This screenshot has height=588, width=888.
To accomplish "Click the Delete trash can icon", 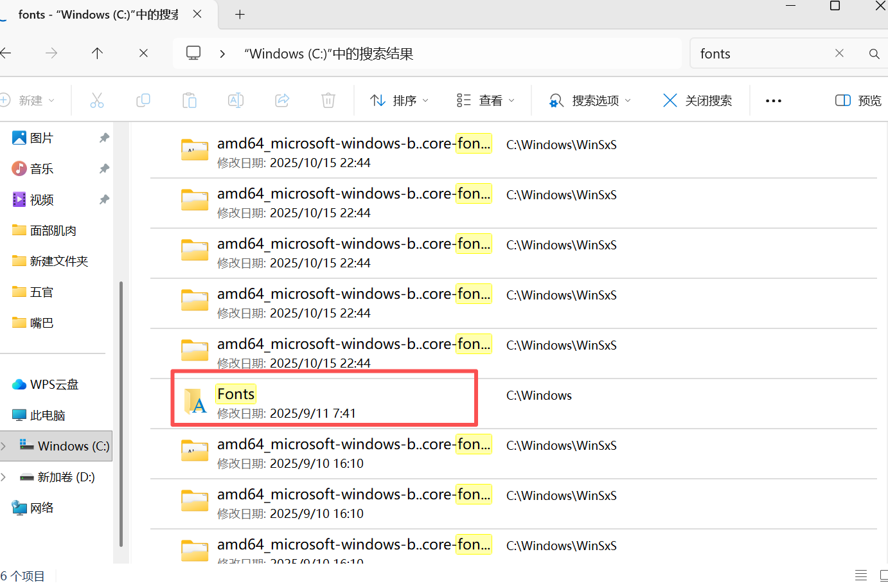I will click(x=328, y=100).
